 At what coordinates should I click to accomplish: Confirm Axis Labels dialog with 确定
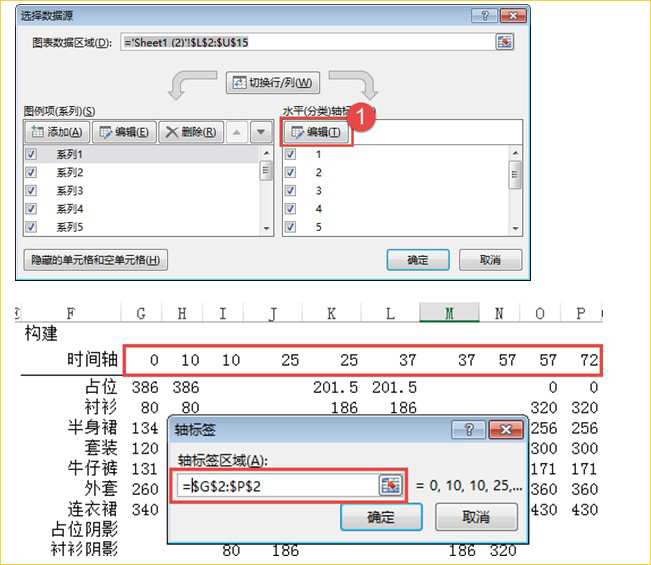tap(381, 517)
